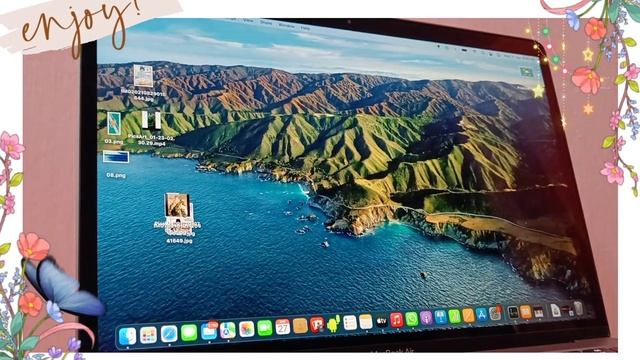Select the 08.png desktop file
This screenshot has height=360, width=640.
116,157
